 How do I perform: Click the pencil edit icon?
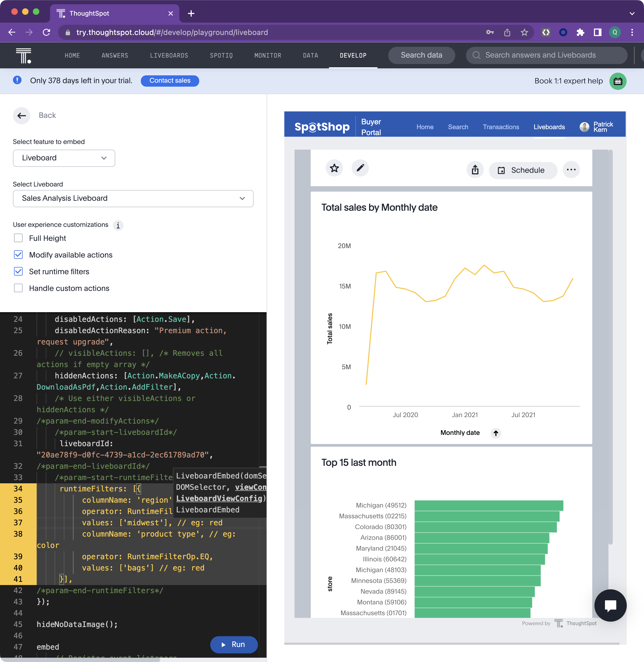[x=360, y=168]
